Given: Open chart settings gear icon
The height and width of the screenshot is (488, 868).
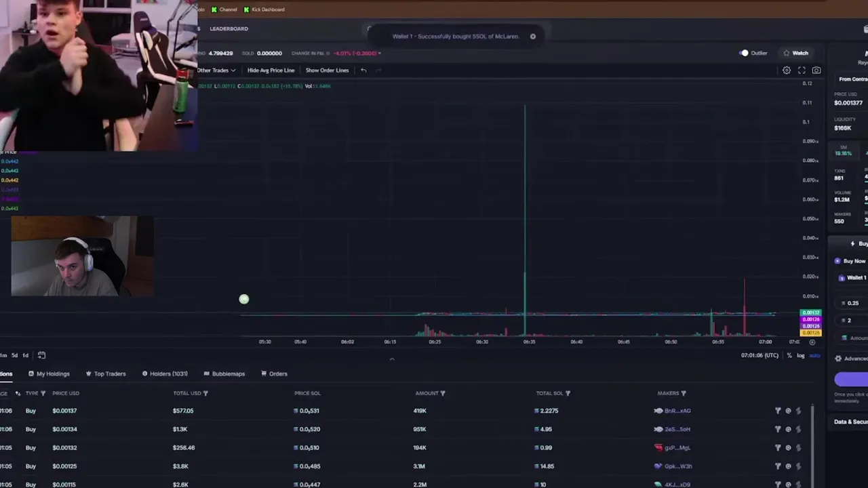Looking at the screenshot, I should 787,70.
